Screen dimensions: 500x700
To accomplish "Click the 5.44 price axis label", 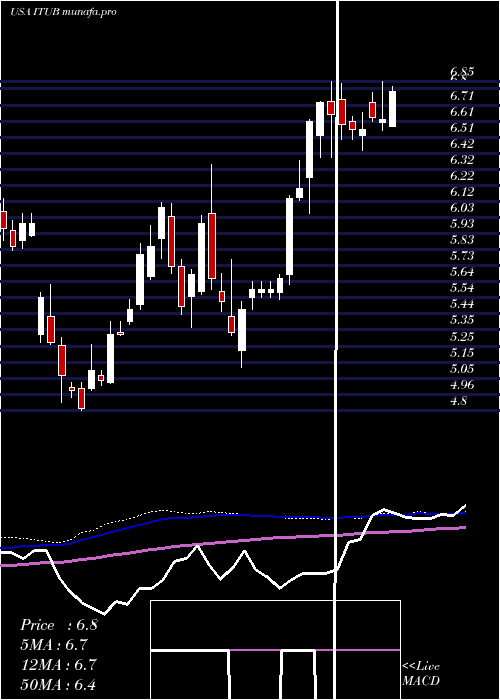I will tap(462, 304).
